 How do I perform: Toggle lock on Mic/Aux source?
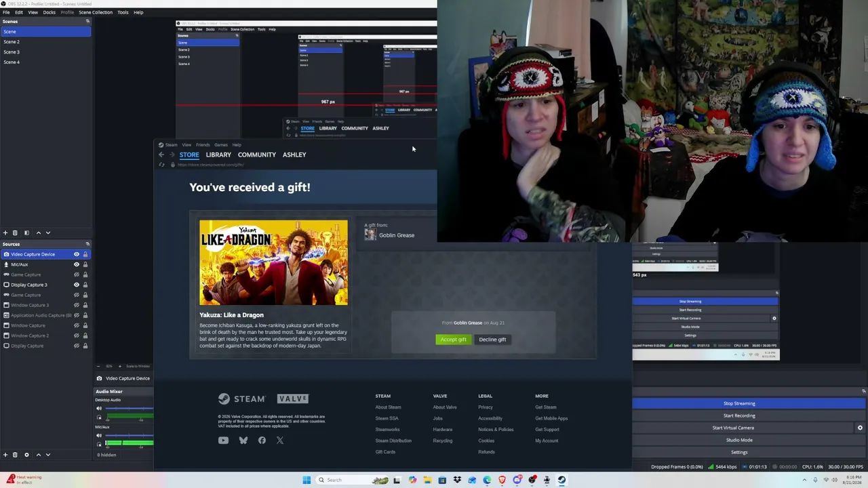pyautogui.click(x=85, y=264)
